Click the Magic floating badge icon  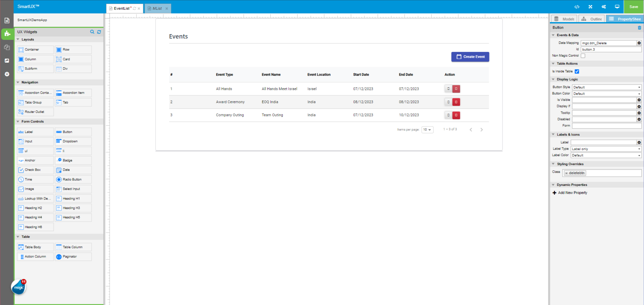point(18,287)
